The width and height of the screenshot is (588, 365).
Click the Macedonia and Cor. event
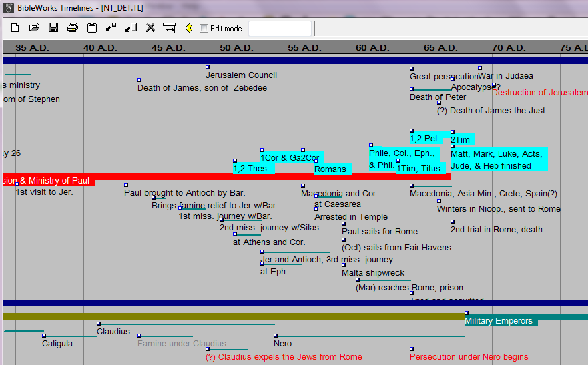pyautogui.click(x=339, y=194)
